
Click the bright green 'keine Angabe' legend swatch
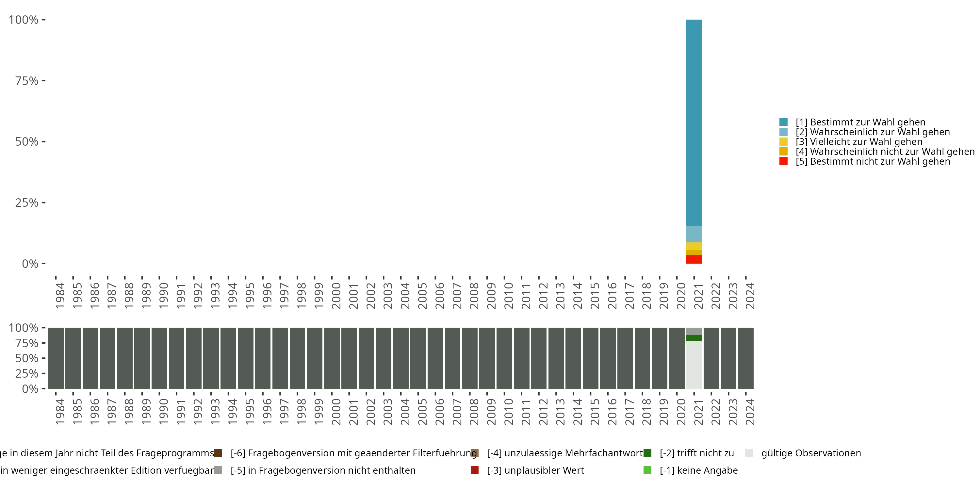tap(647, 470)
